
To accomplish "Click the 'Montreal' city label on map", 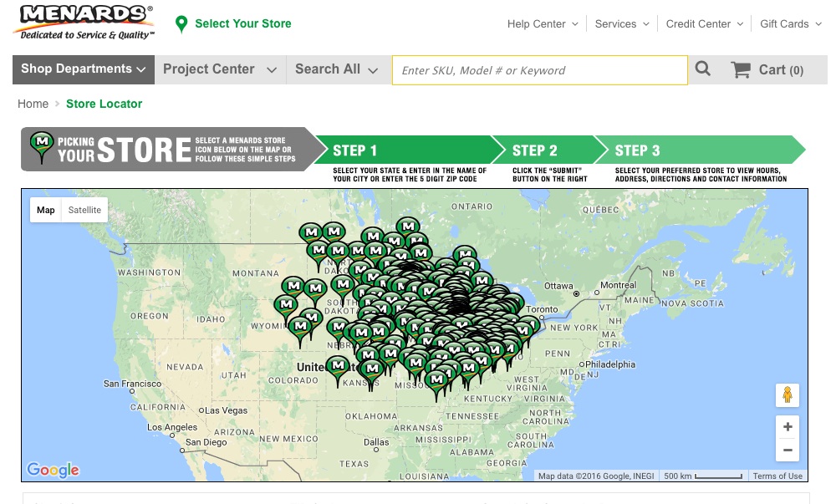I will [619, 285].
